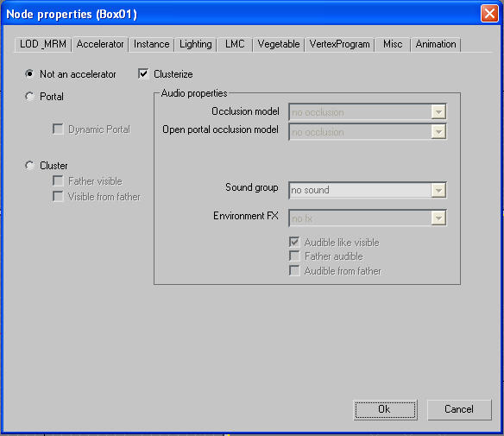Viewport: 504px width, 436px height.
Task: Select the Not an accelerator radio button
Action: [29, 74]
